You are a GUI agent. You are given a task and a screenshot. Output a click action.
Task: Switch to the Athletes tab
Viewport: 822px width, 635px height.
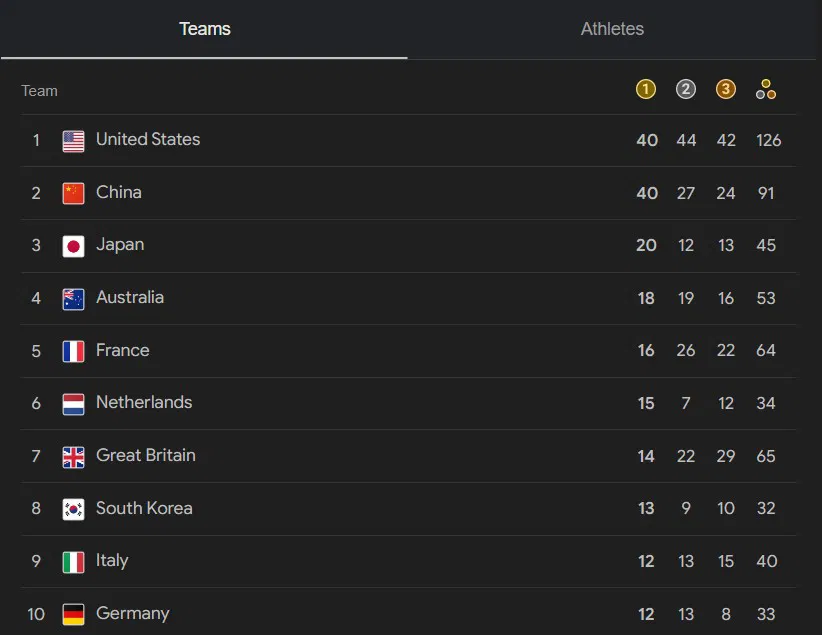612,29
